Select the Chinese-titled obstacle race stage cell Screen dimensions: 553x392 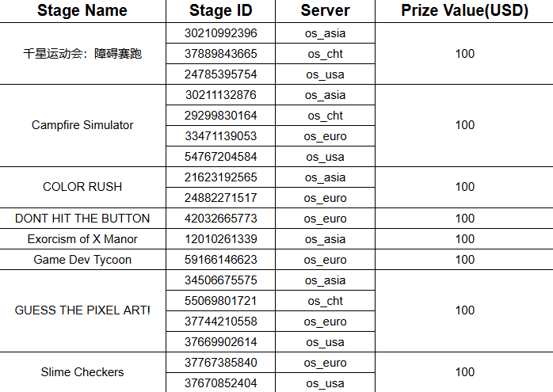(x=82, y=54)
